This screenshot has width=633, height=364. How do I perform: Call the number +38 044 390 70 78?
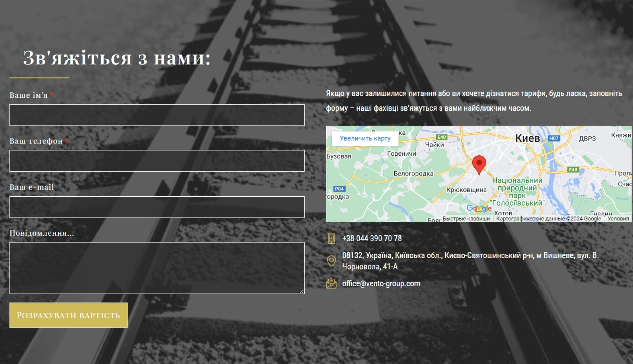[372, 238]
